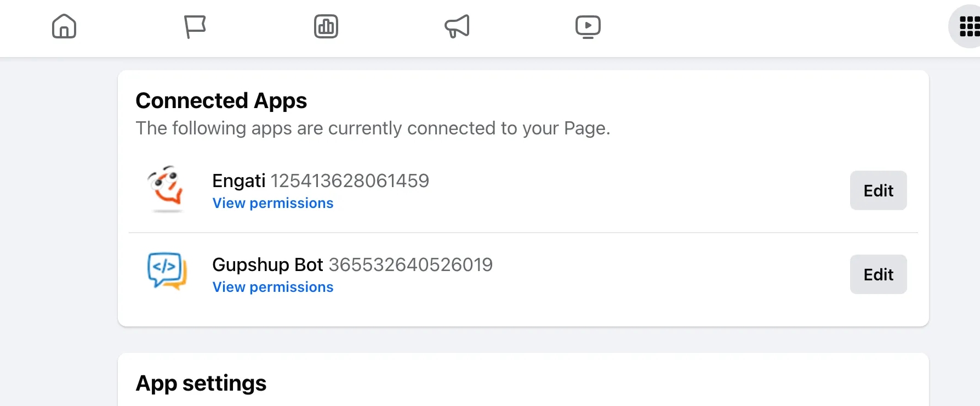Click the Connected Apps heading
Viewport: 980px width, 406px height.
tap(221, 101)
